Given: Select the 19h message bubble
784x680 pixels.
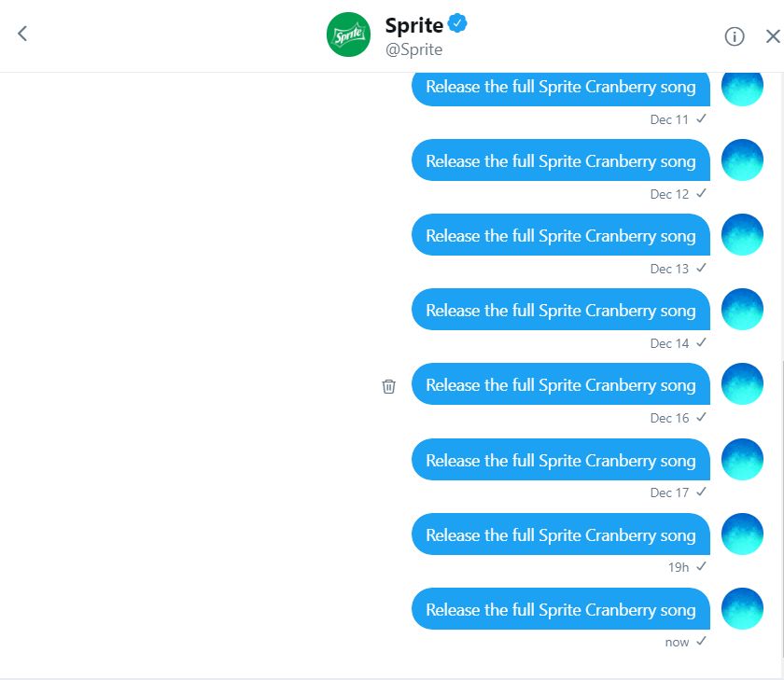Looking at the screenshot, I should click(560, 534).
